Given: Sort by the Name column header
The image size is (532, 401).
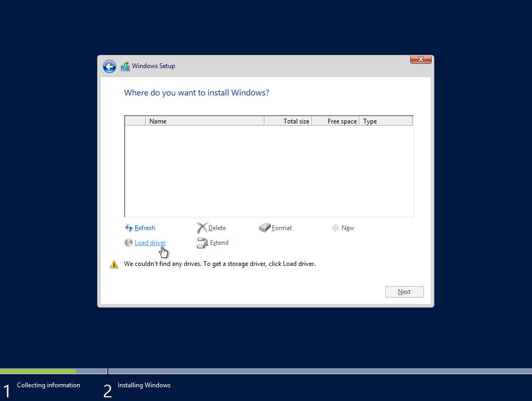Looking at the screenshot, I should point(205,121).
